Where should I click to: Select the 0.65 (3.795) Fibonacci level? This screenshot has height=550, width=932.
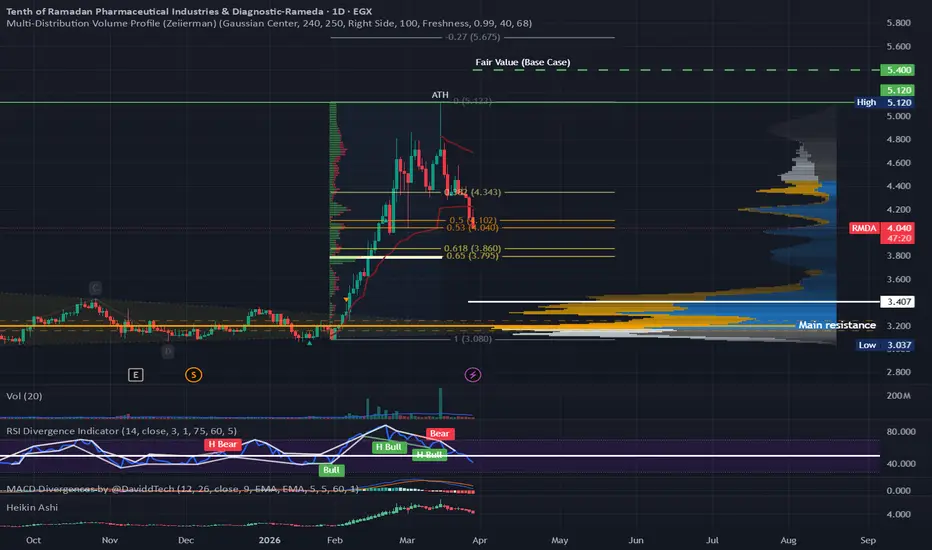tap(473, 256)
